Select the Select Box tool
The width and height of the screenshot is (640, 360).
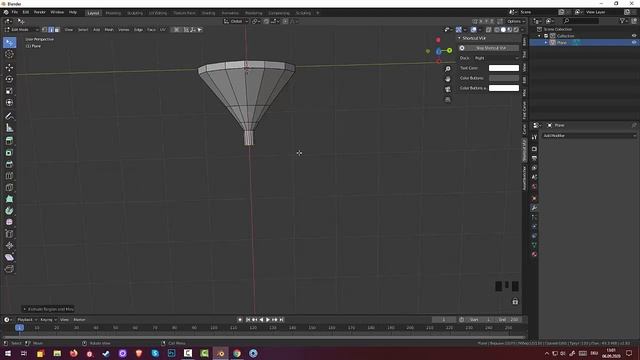click(x=9, y=42)
